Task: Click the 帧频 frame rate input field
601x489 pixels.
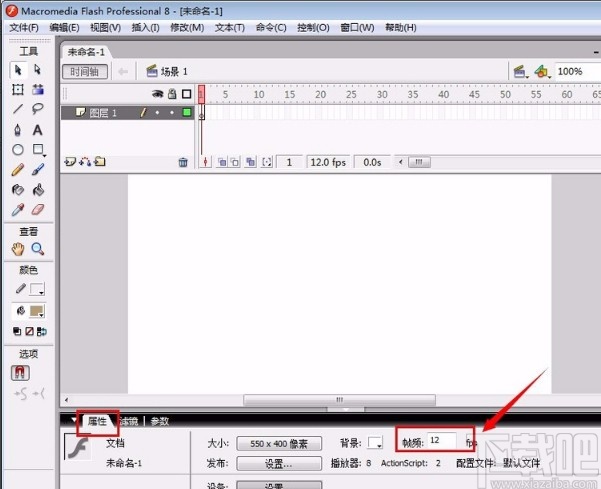Action: click(442, 440)
